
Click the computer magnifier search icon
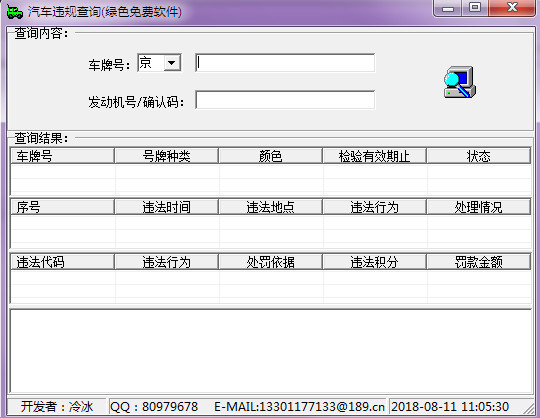pyautogui.click(x=460, y=82)
